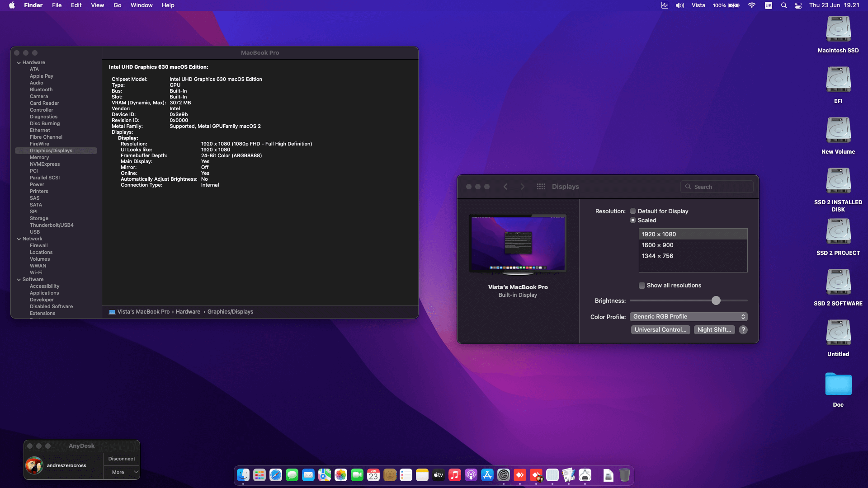
Task: Collapse the Hardware section in sidebar
Action: coord(19,63)
